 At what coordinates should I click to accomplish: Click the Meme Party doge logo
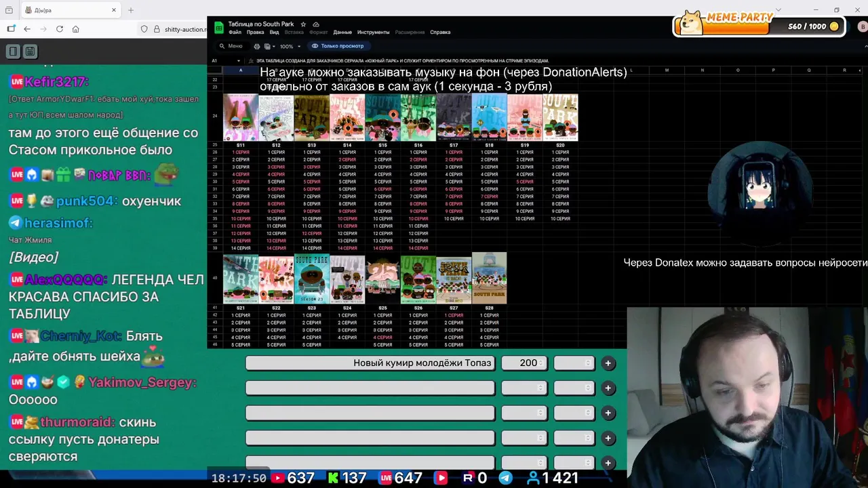point(692,23)
